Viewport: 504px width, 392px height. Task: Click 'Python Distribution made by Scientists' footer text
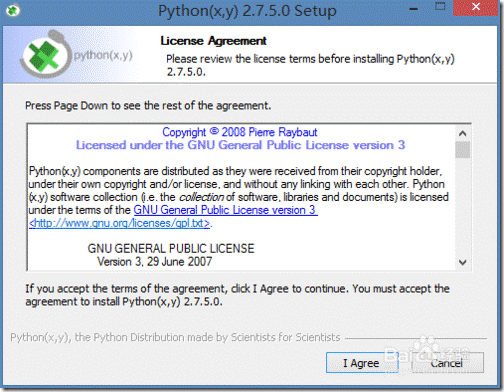pyautogui.click(x=175, y=337)
